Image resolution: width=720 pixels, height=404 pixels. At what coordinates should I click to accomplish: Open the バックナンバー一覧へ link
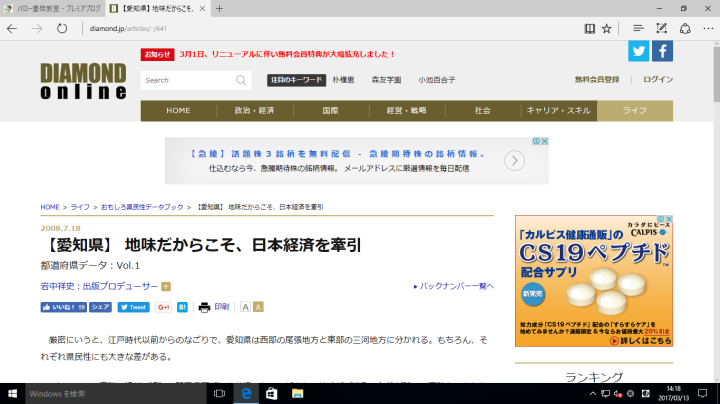click(x=454, y=286)
